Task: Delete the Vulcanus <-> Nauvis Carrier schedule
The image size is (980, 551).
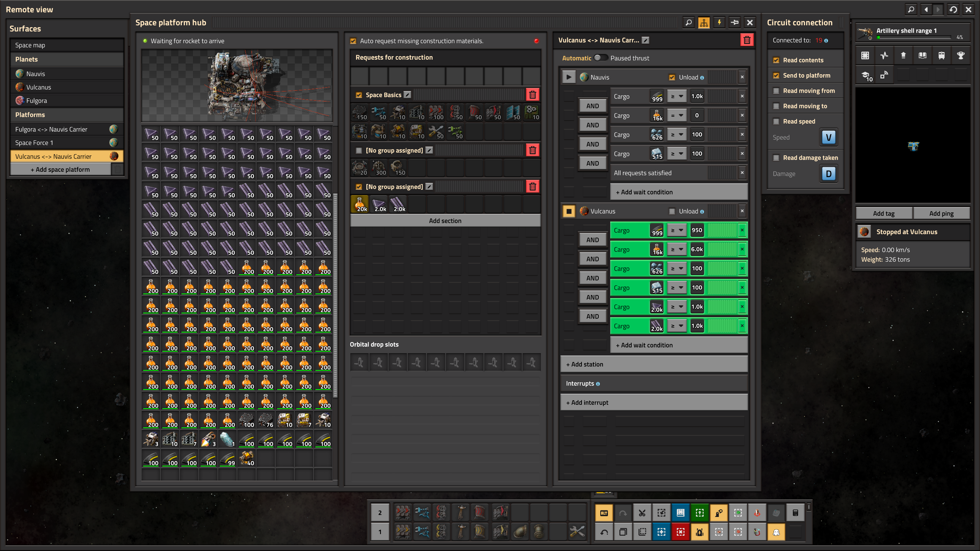Action: [x=747, y=40]
